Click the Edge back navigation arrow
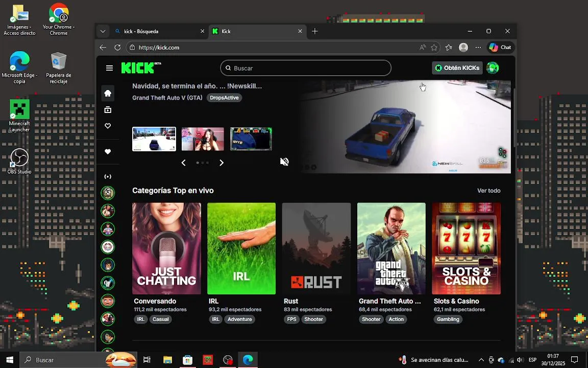 pos(103,48)
